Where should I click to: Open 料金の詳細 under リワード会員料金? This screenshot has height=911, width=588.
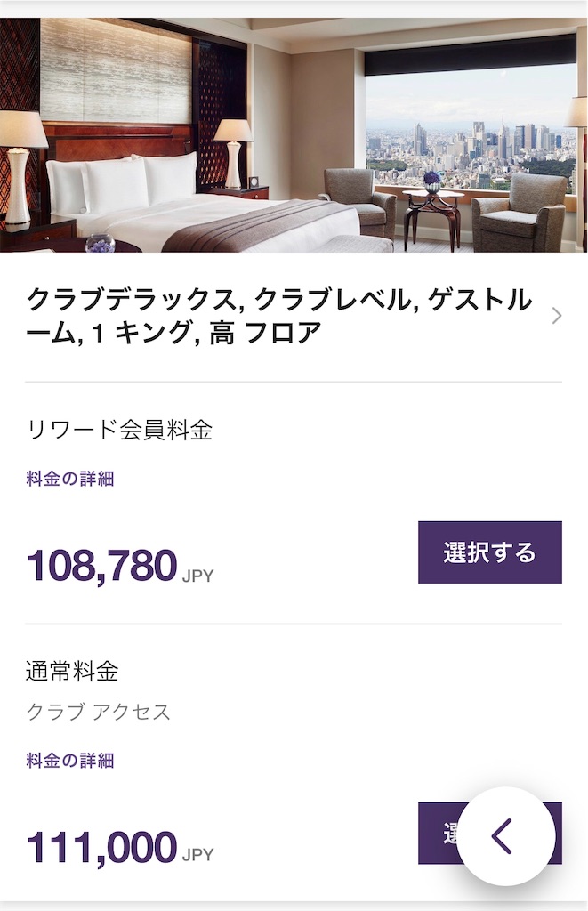(70, 480)
